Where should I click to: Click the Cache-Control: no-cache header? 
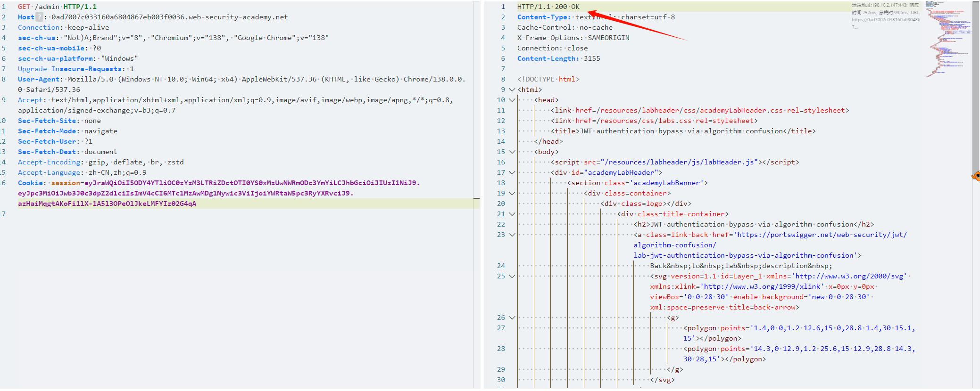point(565,27)
